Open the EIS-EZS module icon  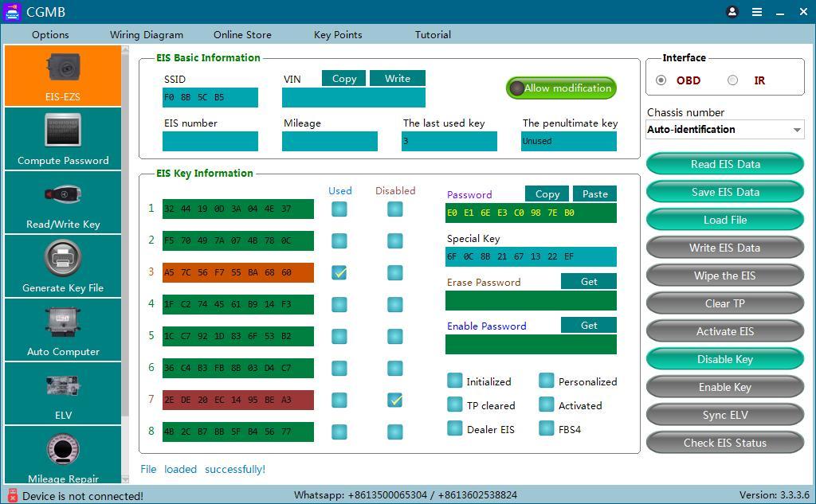[x=63, y=76]
